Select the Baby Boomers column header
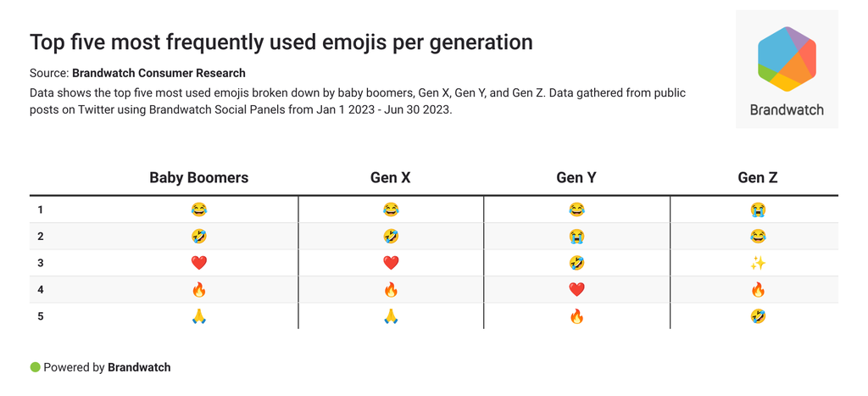 pyautogui.click(x=199, y=178)
